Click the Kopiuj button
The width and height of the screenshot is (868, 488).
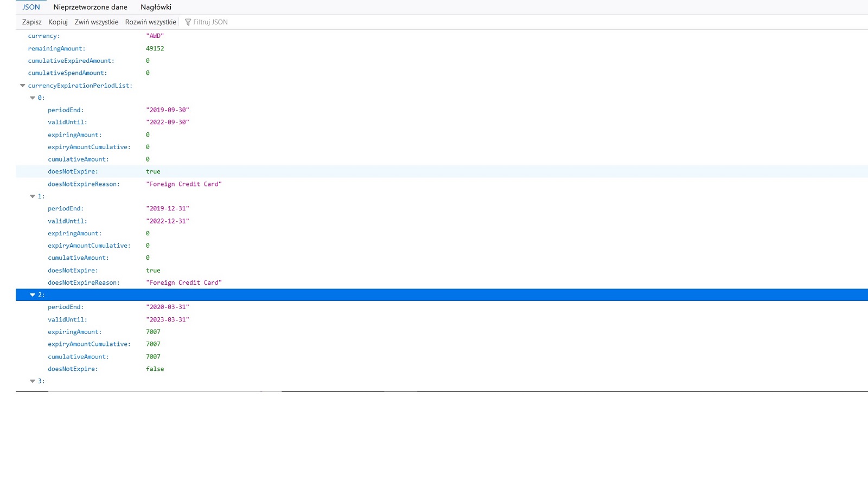58,22
